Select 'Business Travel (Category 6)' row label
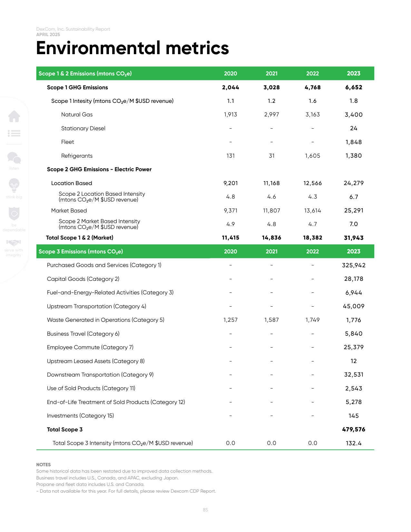Viewport: 411px width, 532px height. (x=83, y=334)
